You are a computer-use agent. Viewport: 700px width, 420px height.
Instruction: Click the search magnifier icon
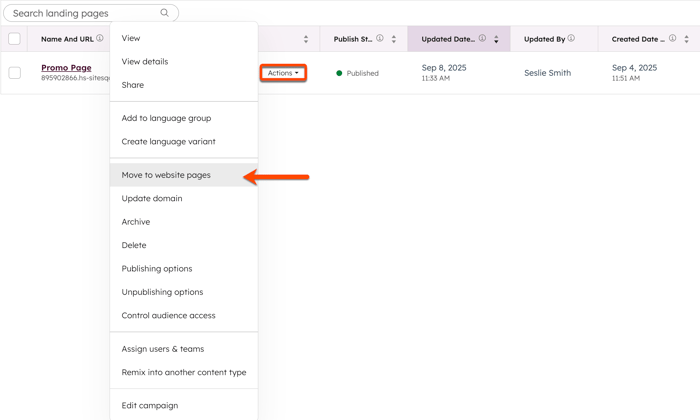(165, 13)
